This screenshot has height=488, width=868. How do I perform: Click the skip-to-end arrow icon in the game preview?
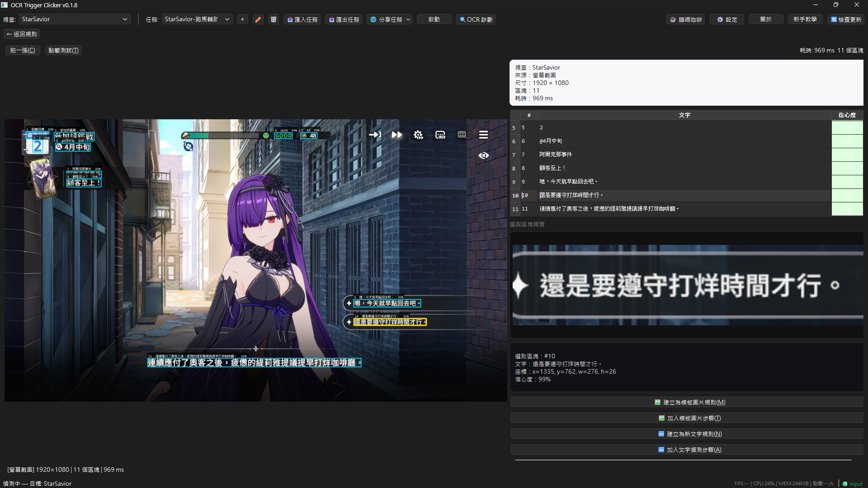tap(375, 135)
